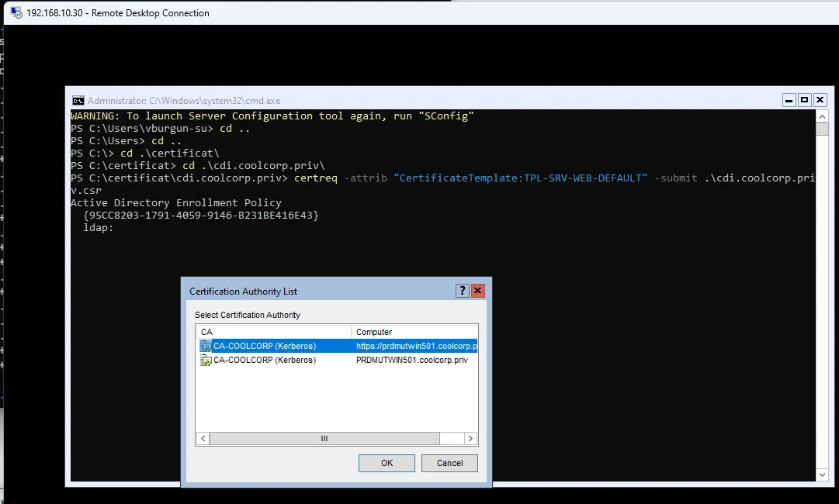
Task: Click the help question mark button in Certification Authority List
Action: [463, 291]
